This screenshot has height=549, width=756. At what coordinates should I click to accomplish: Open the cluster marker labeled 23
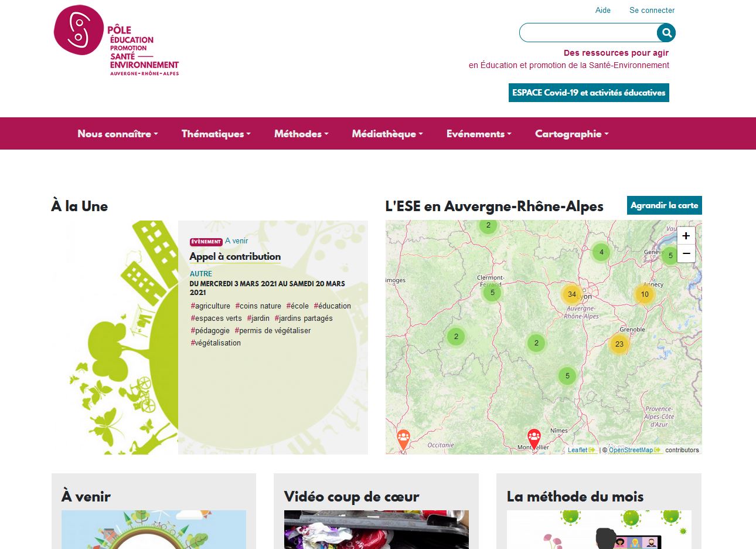click(619, 344)
